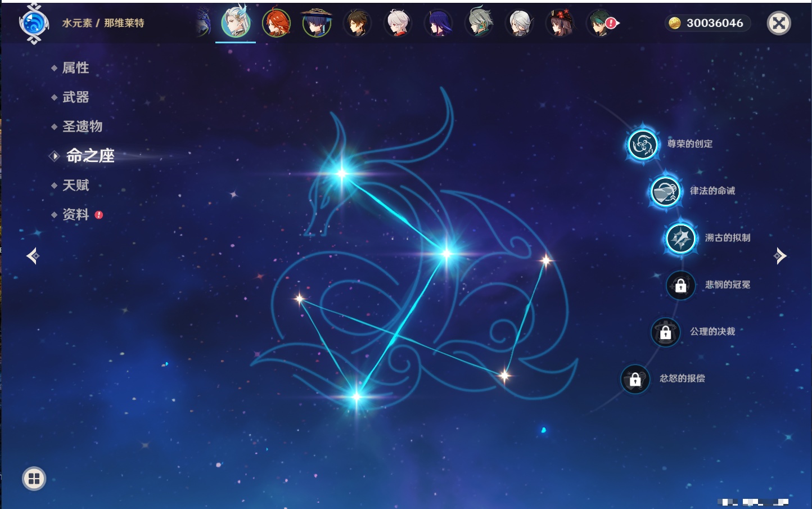Click the Mora amount 30036046

tap(715, 23)
